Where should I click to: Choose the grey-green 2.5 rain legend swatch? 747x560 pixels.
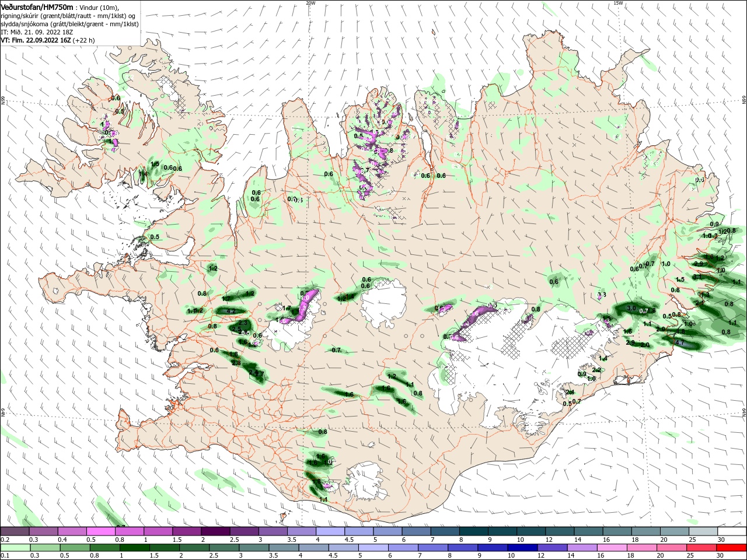(x=225, y=548)
